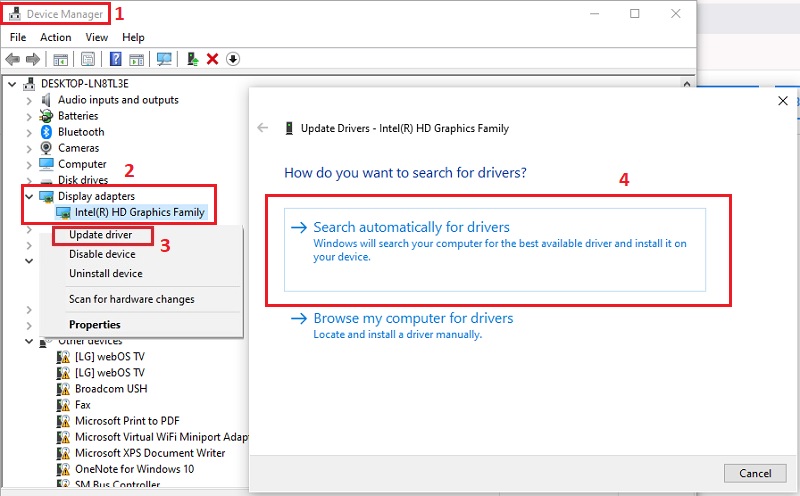The image size is (800, 496).
Task: Click the red X Uninstall device toolbar icon
Action: point(212,59)
